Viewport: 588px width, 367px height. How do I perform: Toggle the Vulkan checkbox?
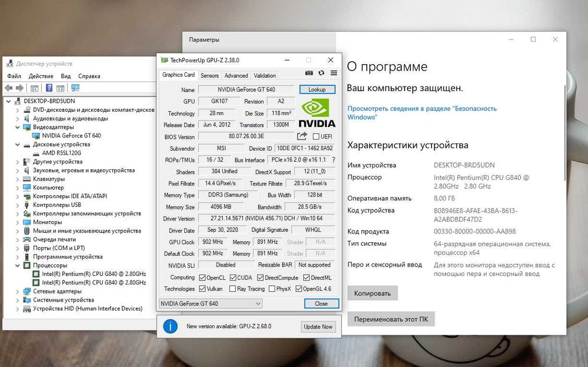click(202, 289)
